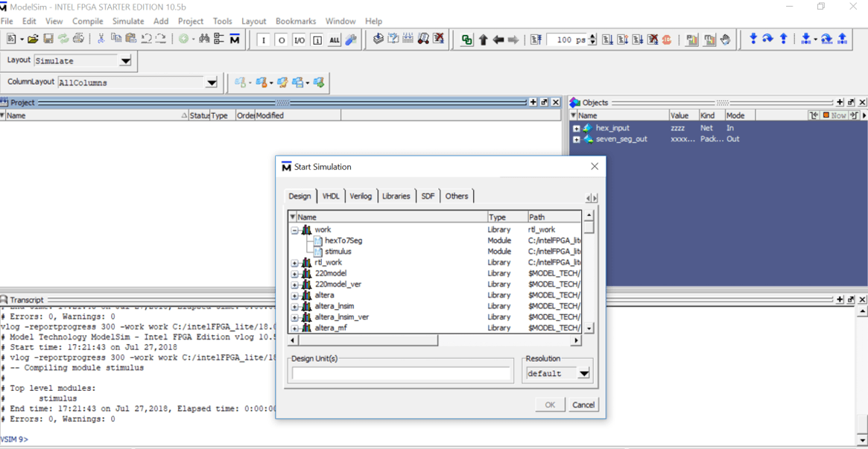Click the red stop sign Stop icon
This screenshot has height=449, width=868.
(x=667, y=39)
